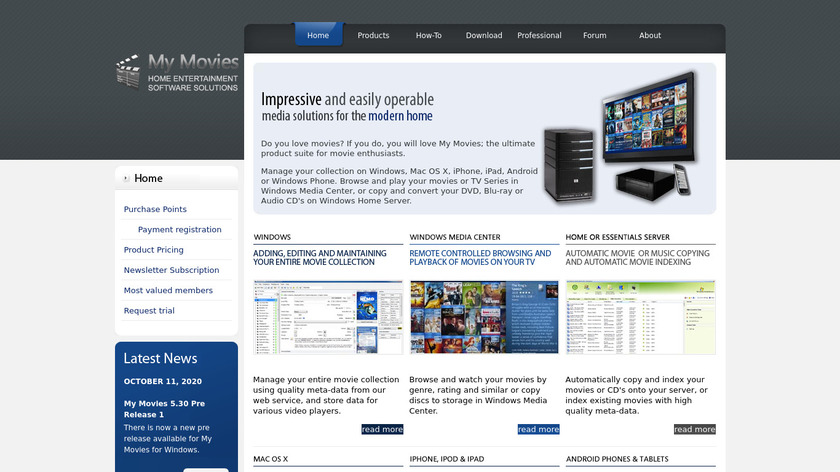
Task: Click the Latest News heading
Action: click(x=160, y=358)
